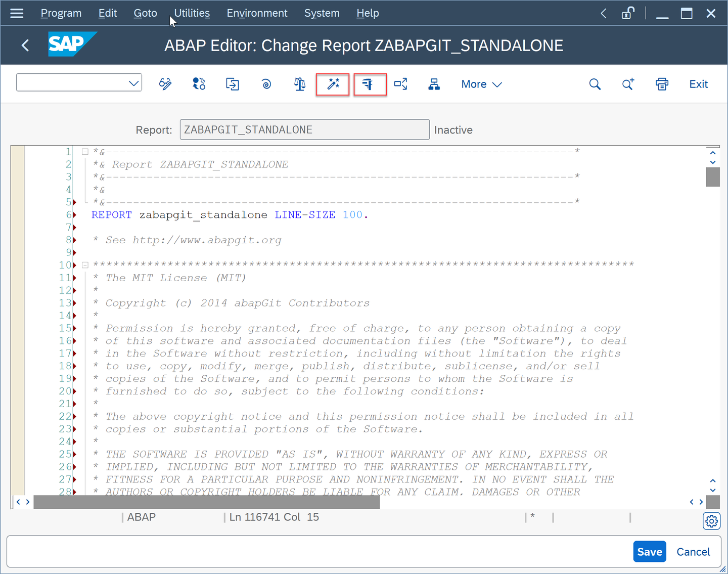Open the Environment menu
The height and width of the screenshot is (574, 728).
tap(257, 13)
